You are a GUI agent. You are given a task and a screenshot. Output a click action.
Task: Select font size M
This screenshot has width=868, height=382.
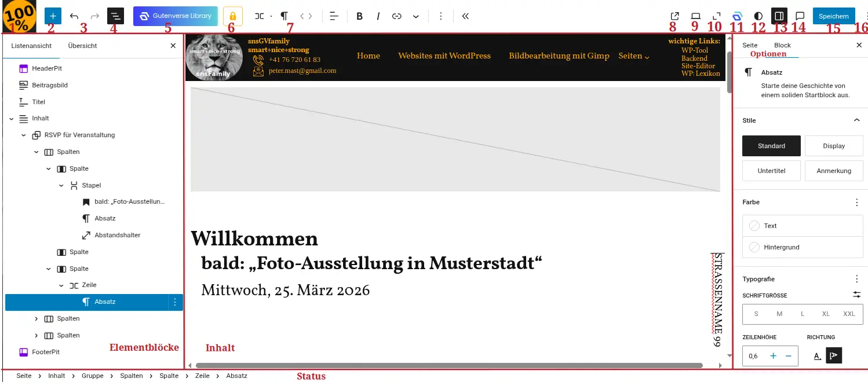(779, 314)
